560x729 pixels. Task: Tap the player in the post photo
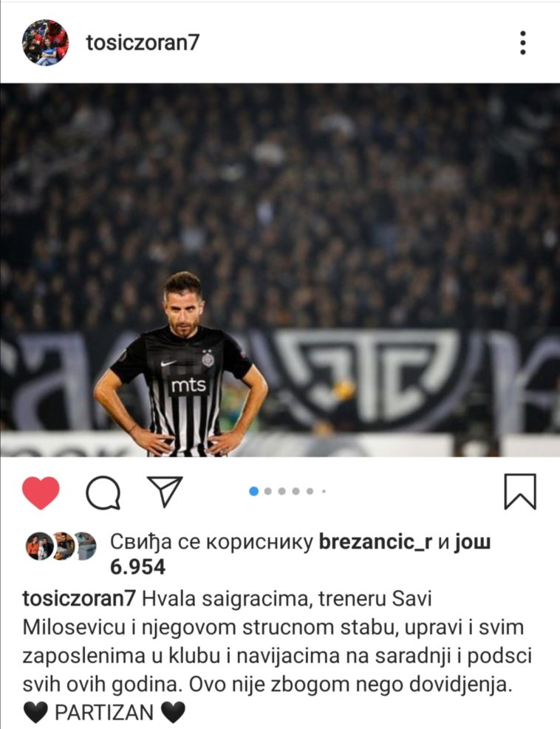182,365
